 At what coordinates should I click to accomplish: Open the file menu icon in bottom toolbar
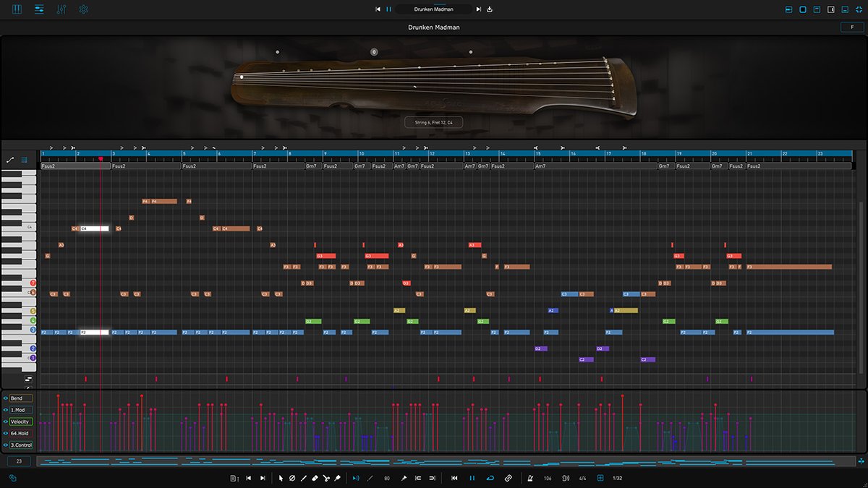coord(234,478)
